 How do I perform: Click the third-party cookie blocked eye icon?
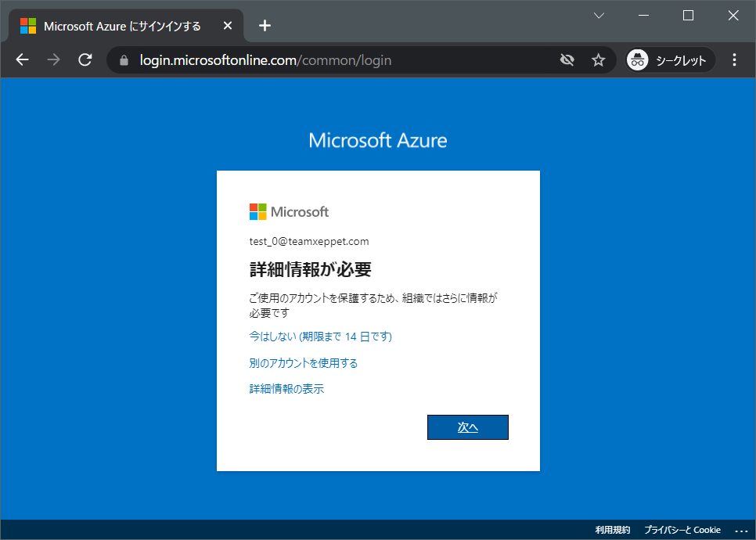coord(567,59)
